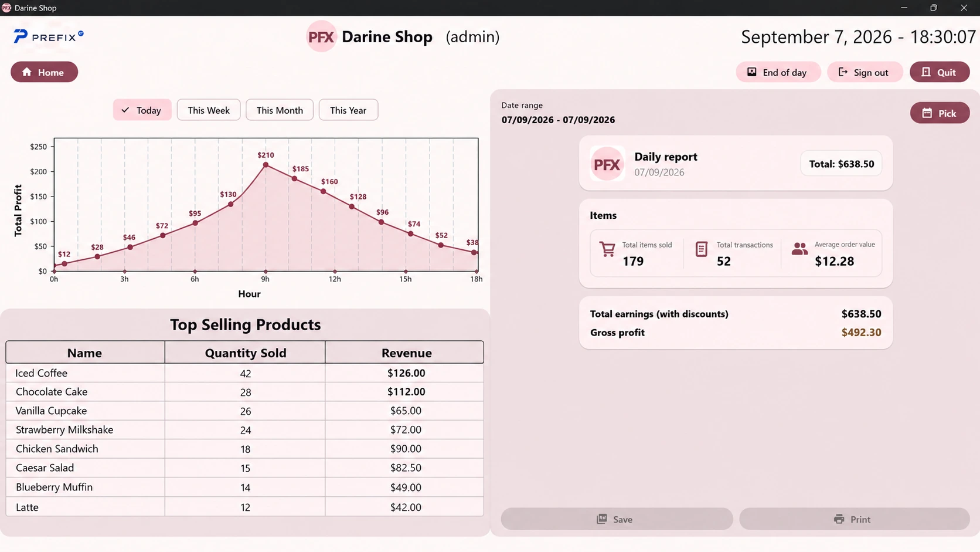Select the Chocolate Cake row
Screen dimensions: 980x552
(244, 392)
